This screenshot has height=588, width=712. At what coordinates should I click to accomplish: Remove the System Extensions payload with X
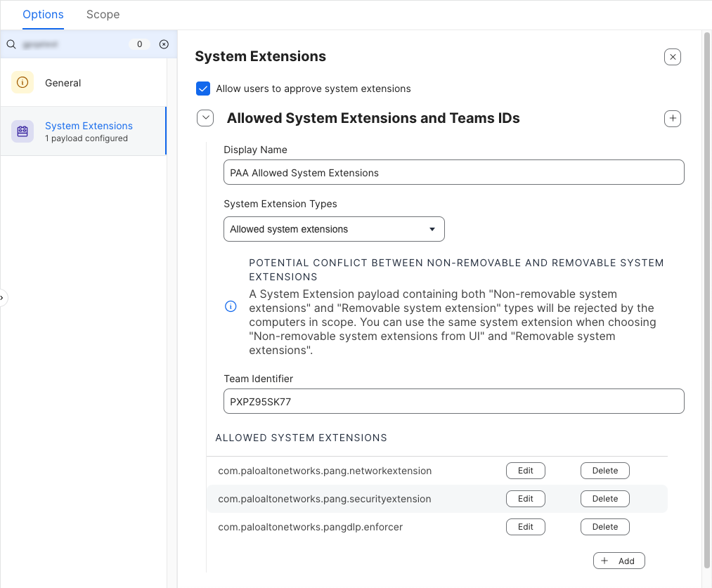pyautogui.click(x=672, y=57)
